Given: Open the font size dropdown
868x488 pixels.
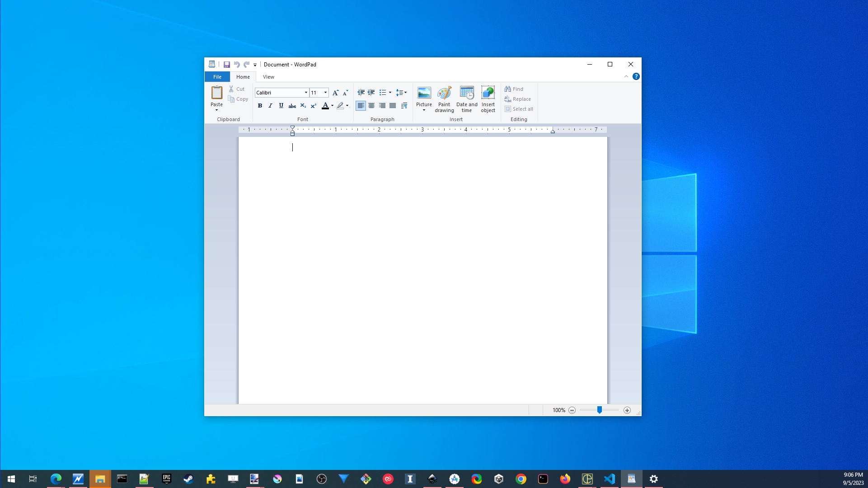Looking at the screenshot, I should coord(325,93).
